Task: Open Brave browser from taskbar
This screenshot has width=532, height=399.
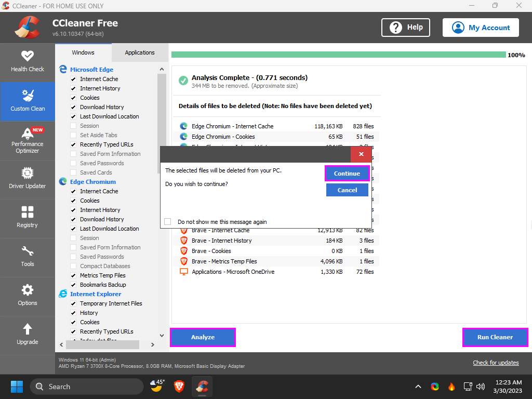Action: click(x=179, y=387)
